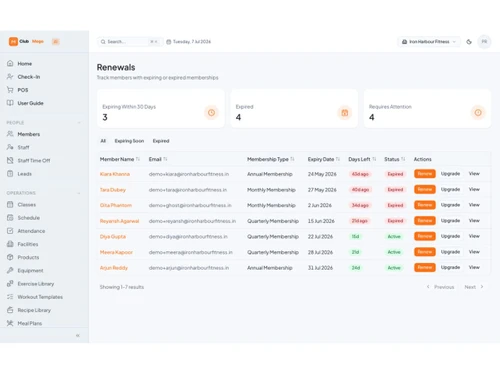
Task: Open the Leads sidebar icon
Action: (10, 174)
